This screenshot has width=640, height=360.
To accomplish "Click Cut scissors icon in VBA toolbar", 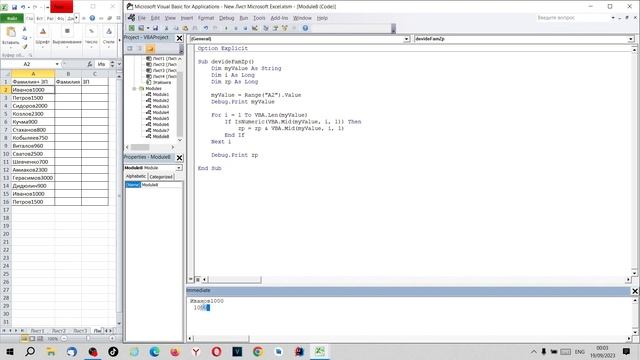I will click(166, 28).
